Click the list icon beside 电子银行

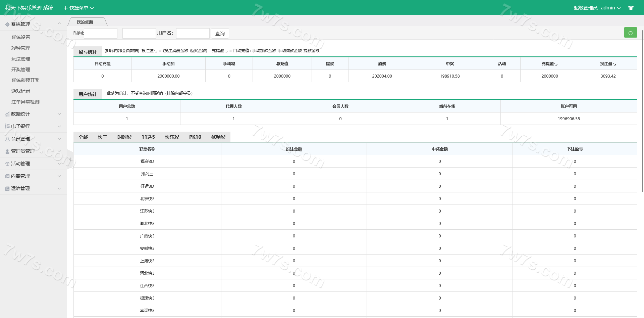(x=7, y=127)
